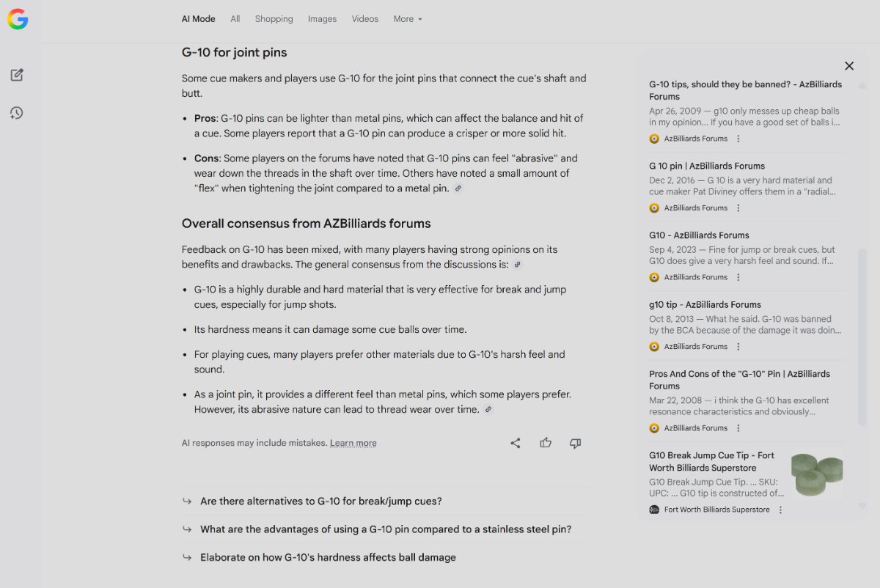Click the Google logo icon
This screenshot has width=880, height=588.
click(x=18, y=19)
